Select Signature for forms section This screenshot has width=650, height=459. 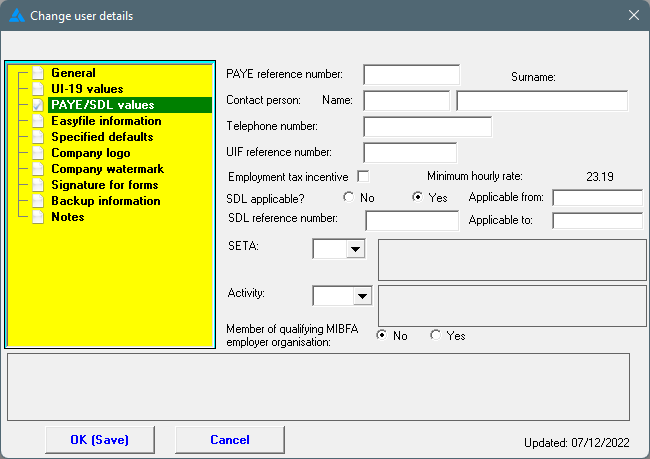(104, 185)
